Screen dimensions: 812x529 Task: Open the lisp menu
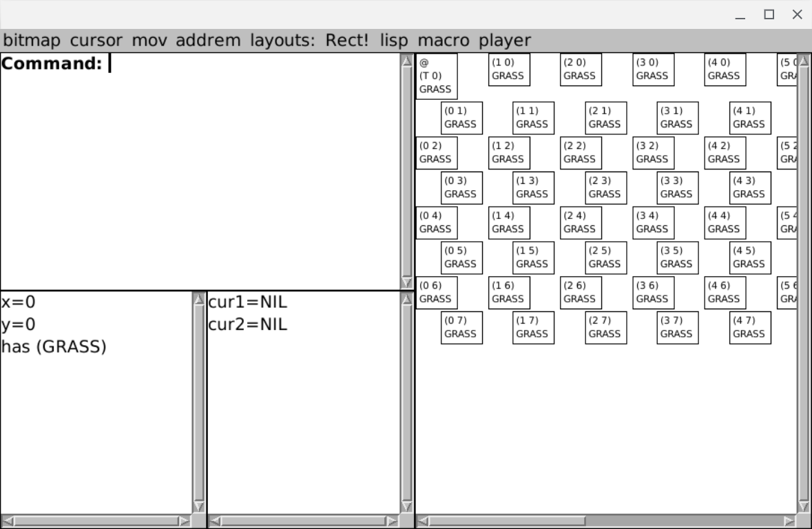click(x=394, y=40)
